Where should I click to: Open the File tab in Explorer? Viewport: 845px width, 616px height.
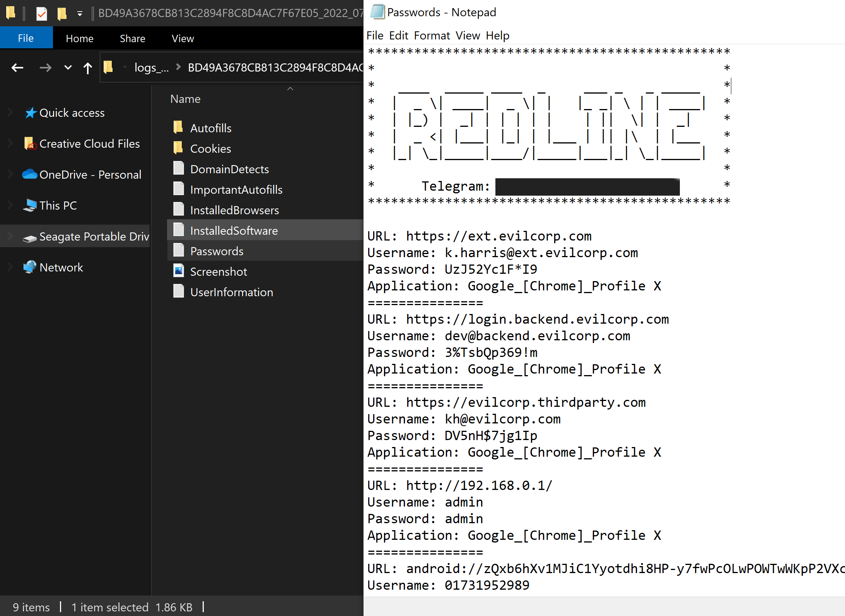click(x=26, y=38)
